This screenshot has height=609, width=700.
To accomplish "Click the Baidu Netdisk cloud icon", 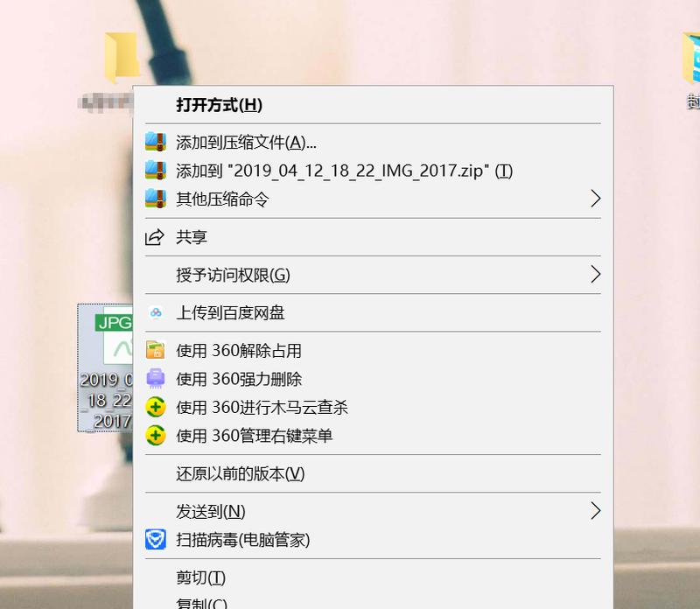I will pos(156,312).
